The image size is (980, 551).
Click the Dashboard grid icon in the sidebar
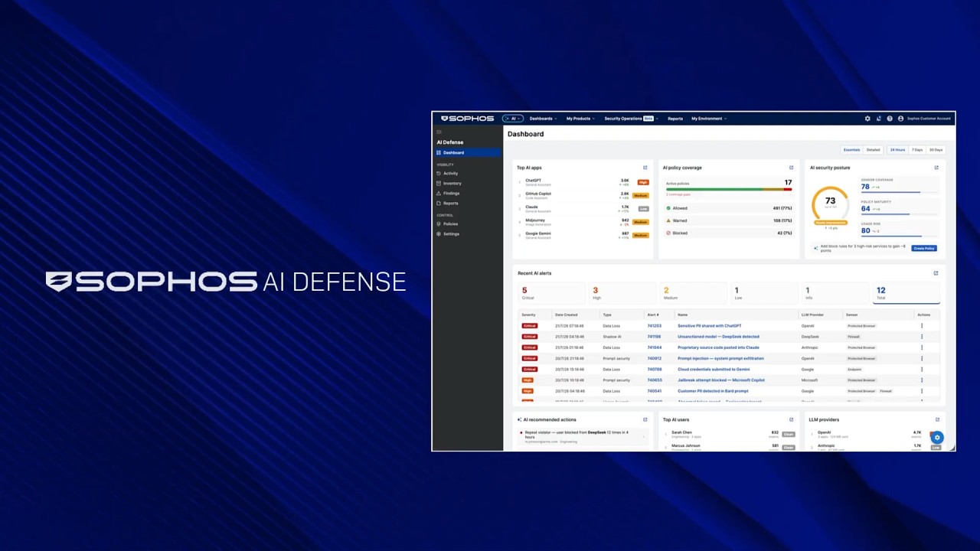pyautogui.click(x=439, y=152)
